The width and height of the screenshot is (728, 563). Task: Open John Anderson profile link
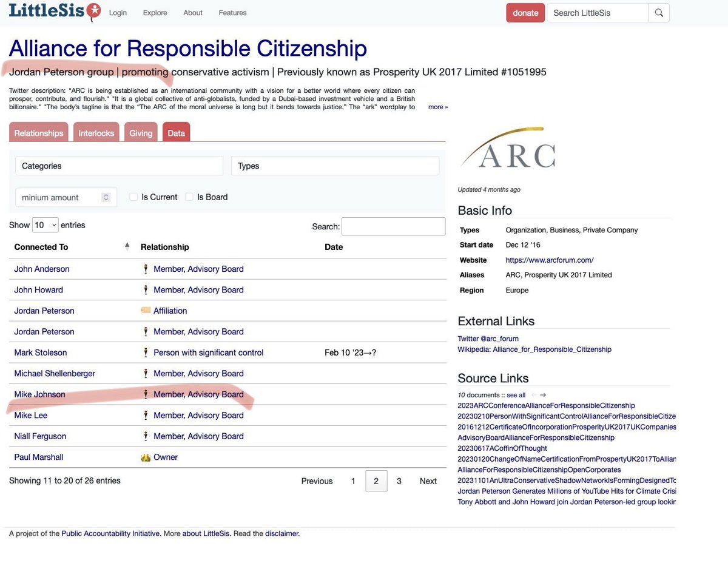(x=42, y=269)
